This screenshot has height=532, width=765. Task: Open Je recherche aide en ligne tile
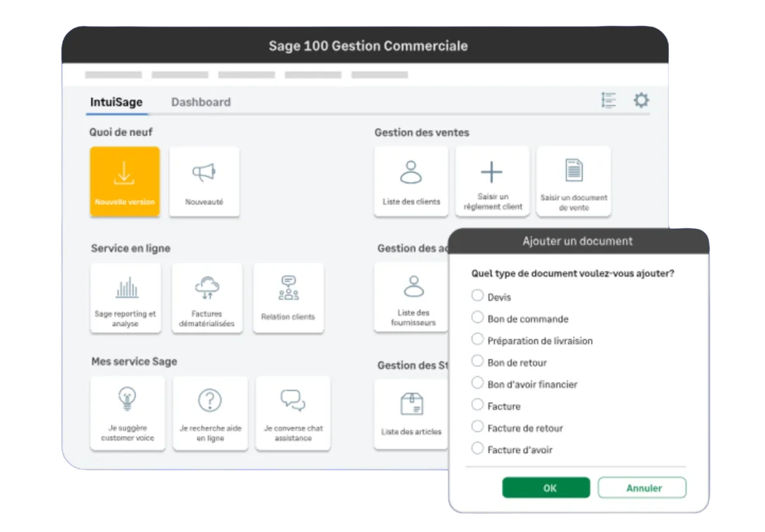(210, 413)
